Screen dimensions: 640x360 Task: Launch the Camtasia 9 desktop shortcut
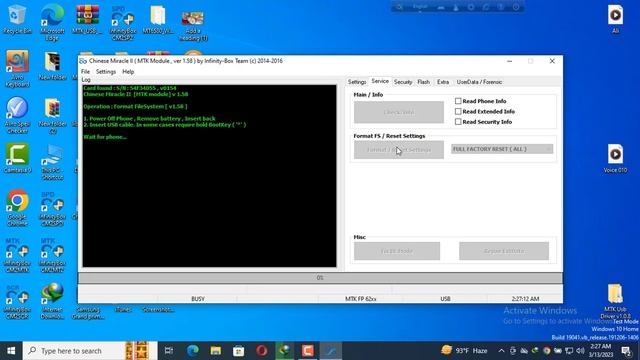[17, 158]
